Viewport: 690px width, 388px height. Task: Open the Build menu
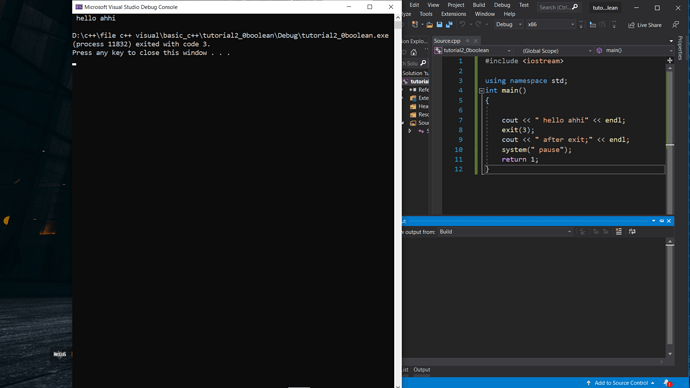click(x=478, y=5)
